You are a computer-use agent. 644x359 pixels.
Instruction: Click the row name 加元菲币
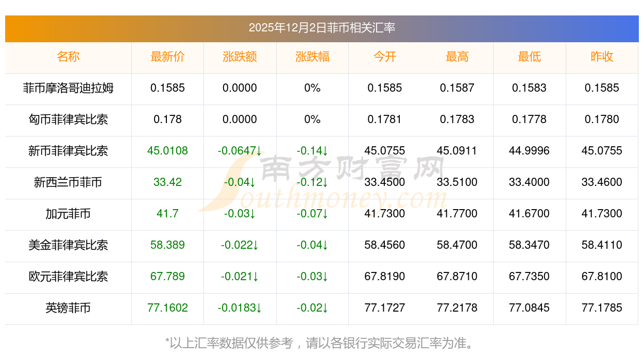[x=68, y=214]
